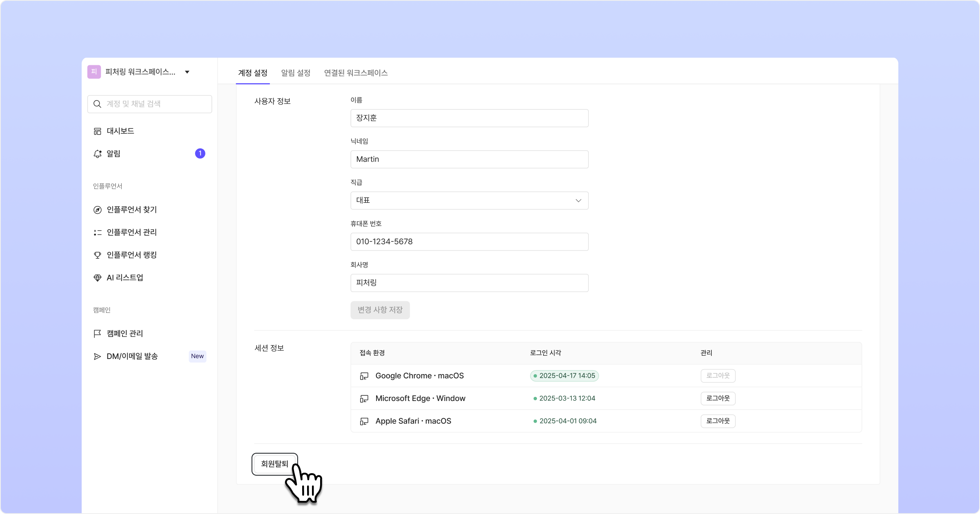Click the trophy icon for 인플루언서 랭킹
This screenshot has height=514, width=980.
point(97,255)
